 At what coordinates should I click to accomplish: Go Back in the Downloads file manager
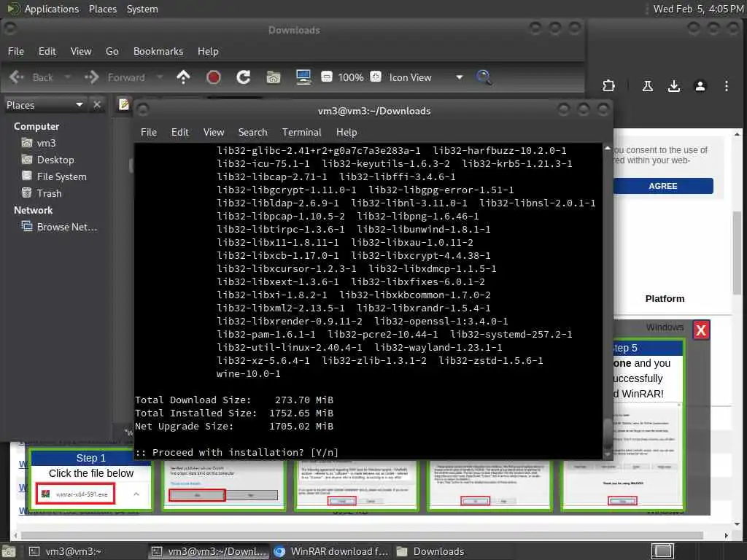[31, 77]
